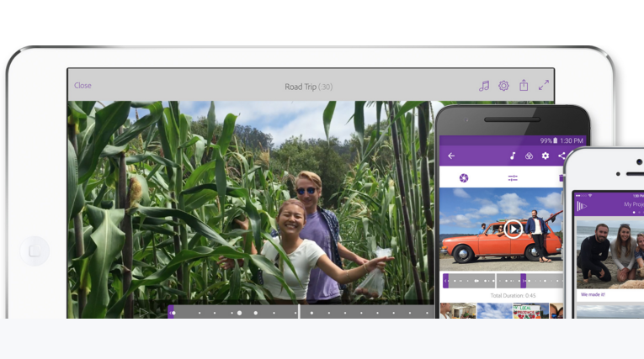
Task: Tap the Clip logo icon on iPhone
Action: 582,206
